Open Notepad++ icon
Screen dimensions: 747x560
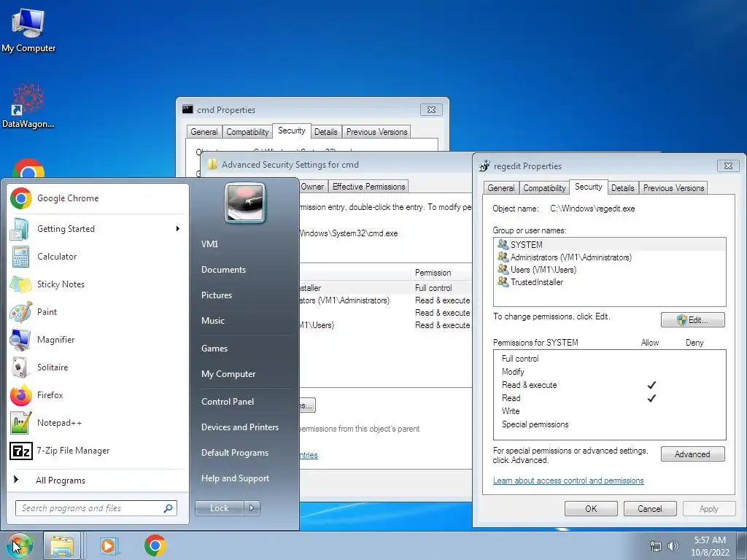pyautogui.click(x=21, y=423)
